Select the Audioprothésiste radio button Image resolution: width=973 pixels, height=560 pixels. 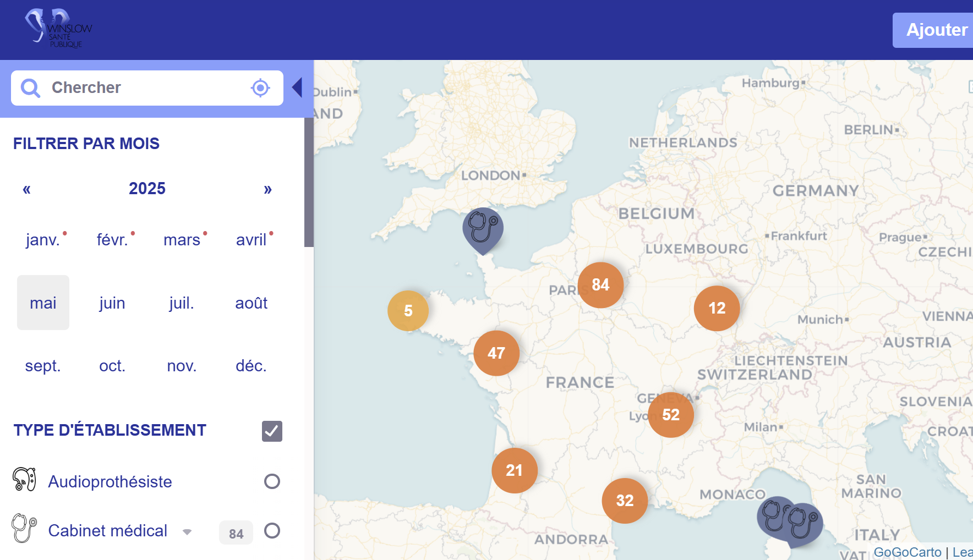(272, 481)
